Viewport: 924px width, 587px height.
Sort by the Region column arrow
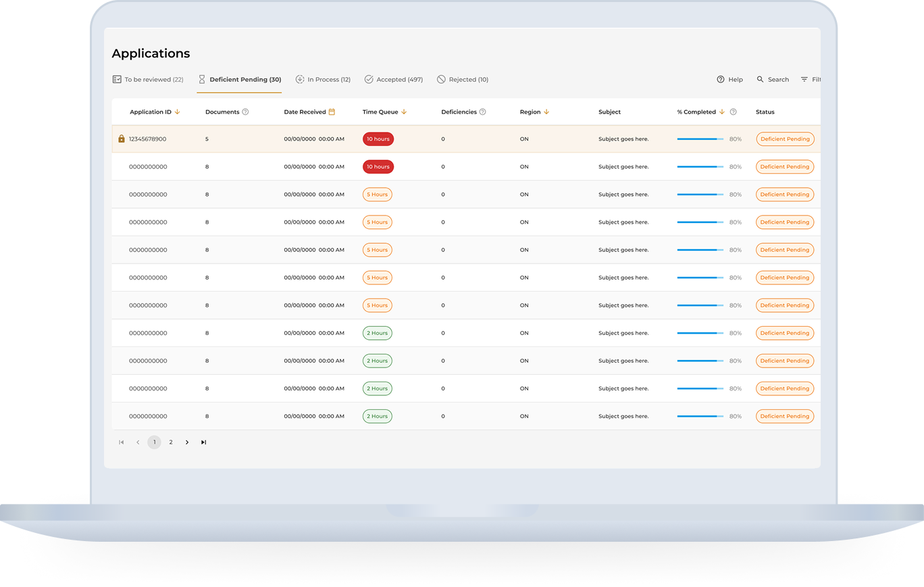(546, 112)
